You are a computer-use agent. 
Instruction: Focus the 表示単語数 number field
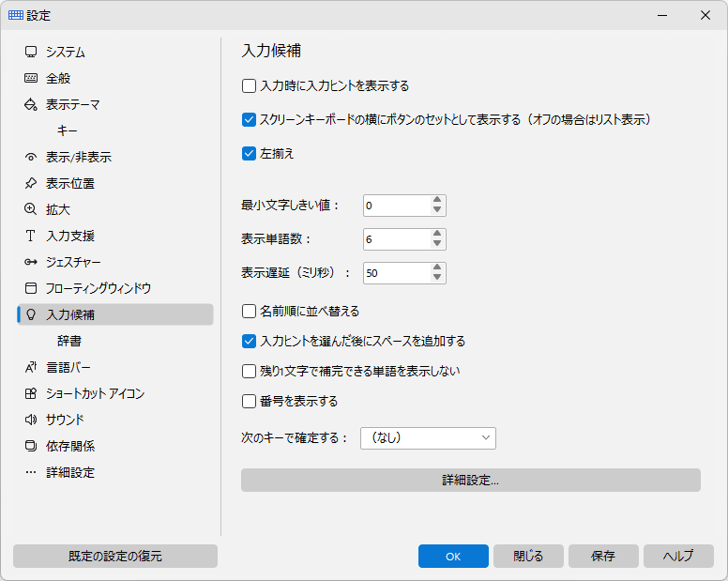(397, 239)
